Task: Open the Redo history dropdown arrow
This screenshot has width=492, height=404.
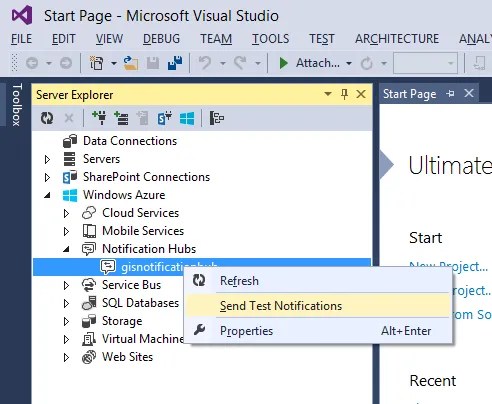Action: tap(258, 63)
